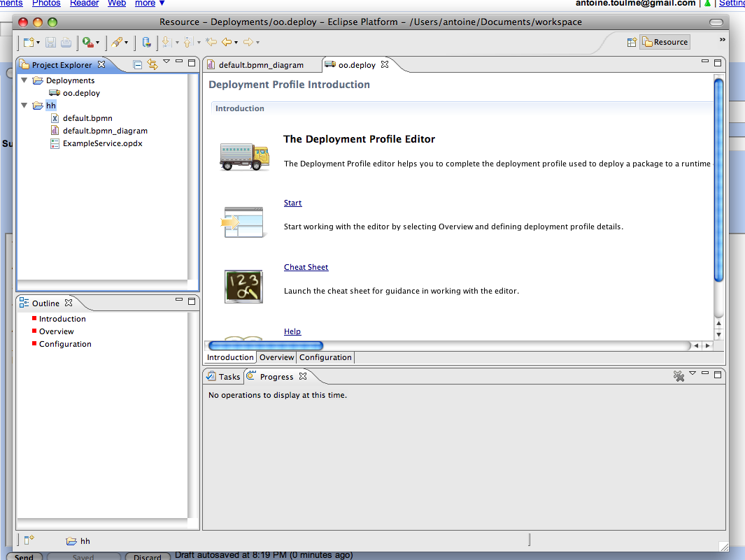Close the Outline view tab
Viewport: 745px width, 560px height.
click(69, 303)
